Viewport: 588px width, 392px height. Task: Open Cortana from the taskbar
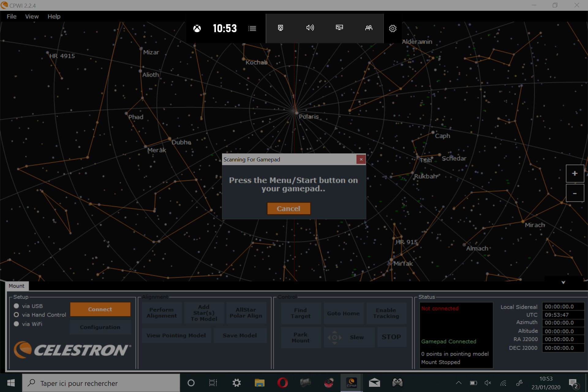(x=191, y=383)
